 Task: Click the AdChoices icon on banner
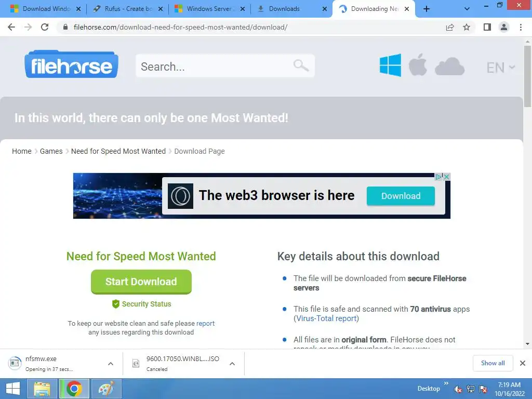point(438,177)
